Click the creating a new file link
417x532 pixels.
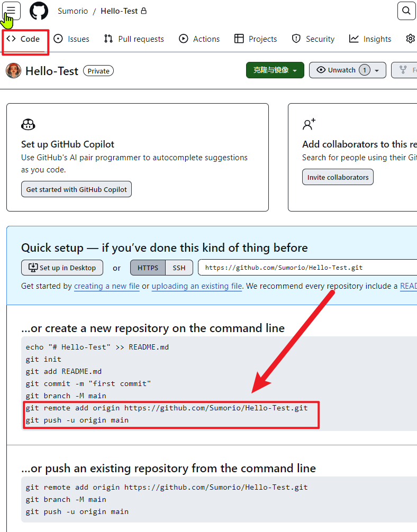(x=106, y=286)
